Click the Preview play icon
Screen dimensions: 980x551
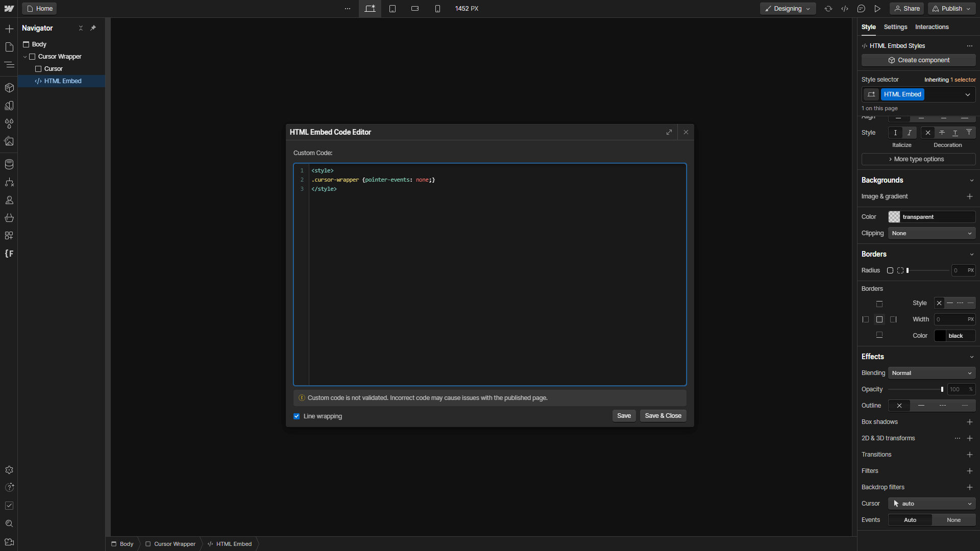point(877,9)
